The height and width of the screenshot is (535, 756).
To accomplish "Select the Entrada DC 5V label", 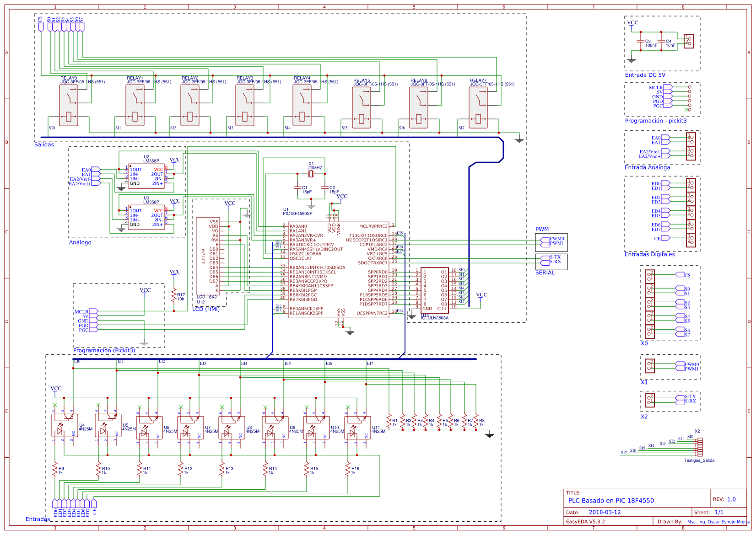I will 645,75.
